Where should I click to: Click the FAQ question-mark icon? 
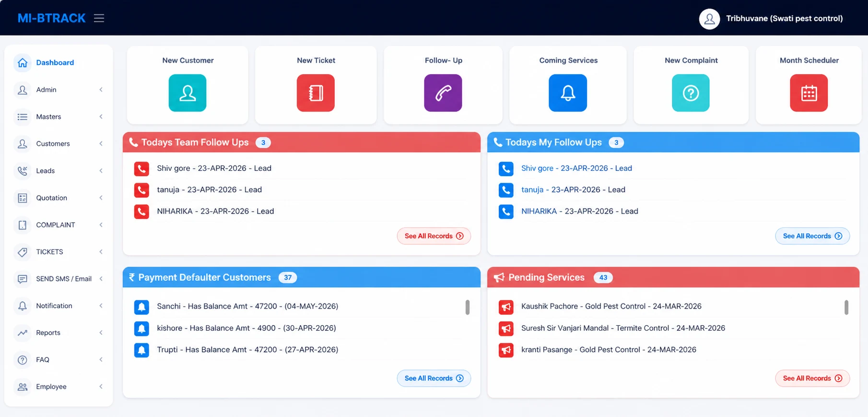click(x=23, y=359)
